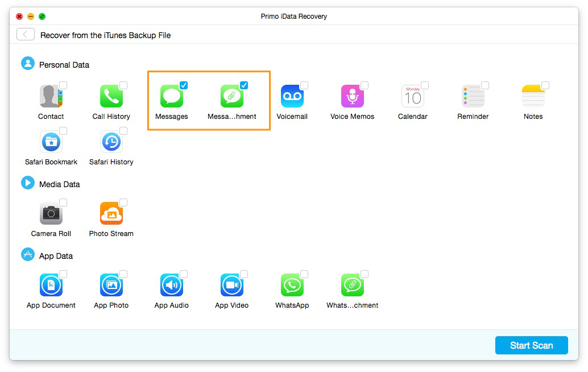Screen dimensions: 588x372
Task: Check the App Document checkbox
Action: point(63,274)
